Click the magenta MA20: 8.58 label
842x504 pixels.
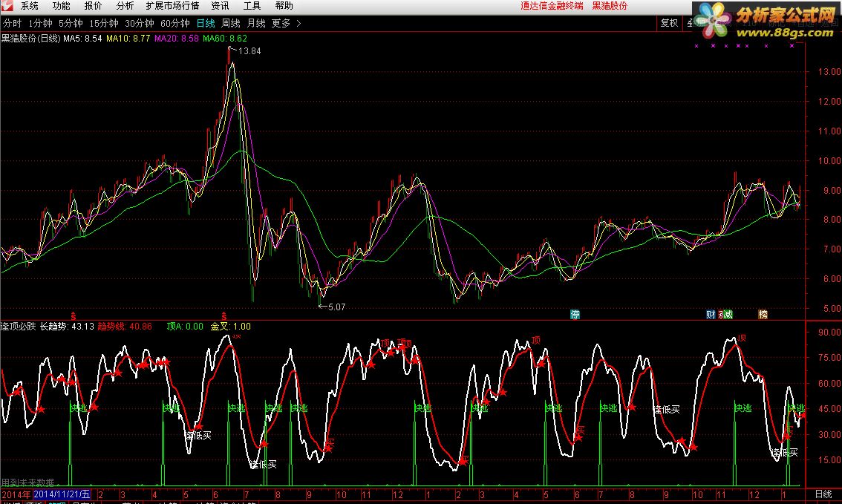point(177,39)
